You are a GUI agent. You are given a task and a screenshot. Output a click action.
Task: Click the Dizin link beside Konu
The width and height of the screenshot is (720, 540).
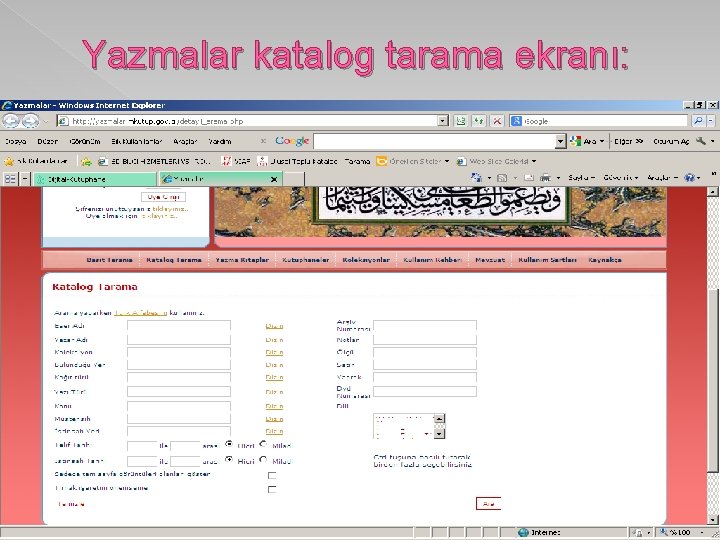pyautogui.click(x=274, y=406)
